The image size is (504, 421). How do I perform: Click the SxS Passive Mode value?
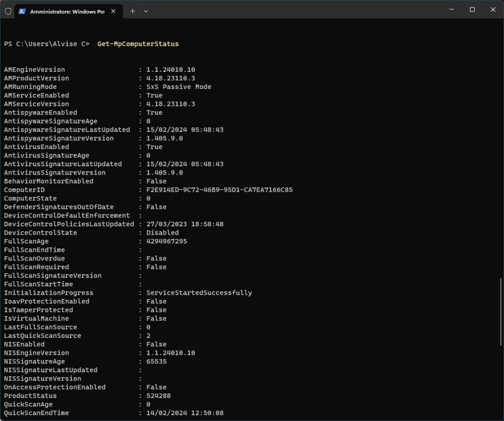179,87
